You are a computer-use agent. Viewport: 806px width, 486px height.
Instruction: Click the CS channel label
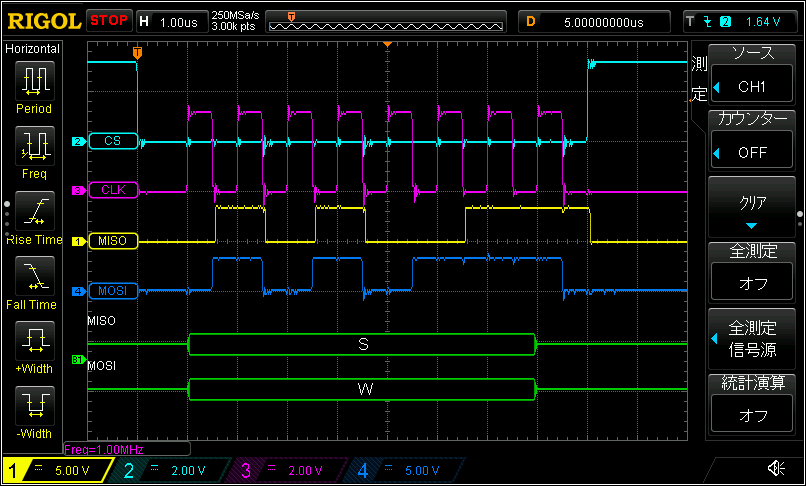pyautogui.click(x=113, y=141)
